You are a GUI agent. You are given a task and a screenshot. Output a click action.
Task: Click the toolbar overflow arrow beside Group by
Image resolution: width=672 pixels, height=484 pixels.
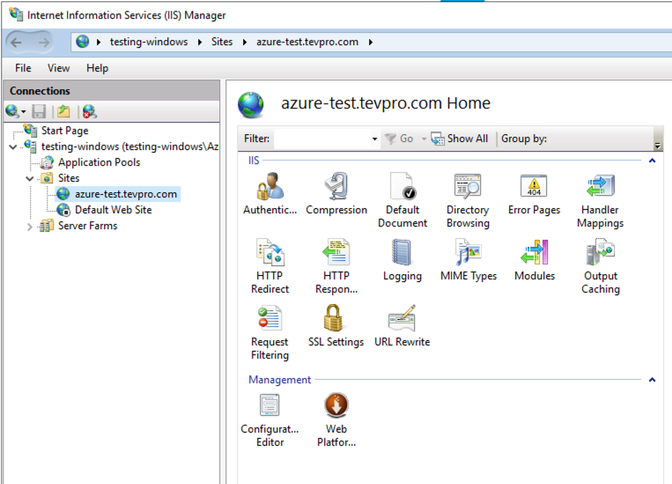[657, 147]
